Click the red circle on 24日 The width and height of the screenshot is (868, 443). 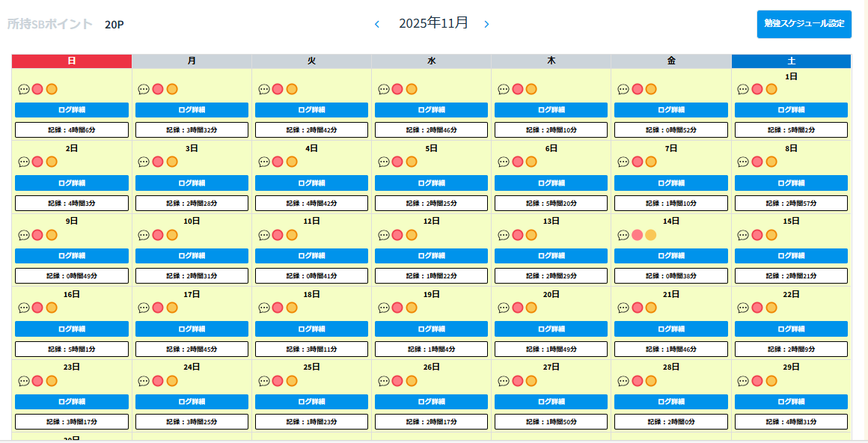coord(158,381)
